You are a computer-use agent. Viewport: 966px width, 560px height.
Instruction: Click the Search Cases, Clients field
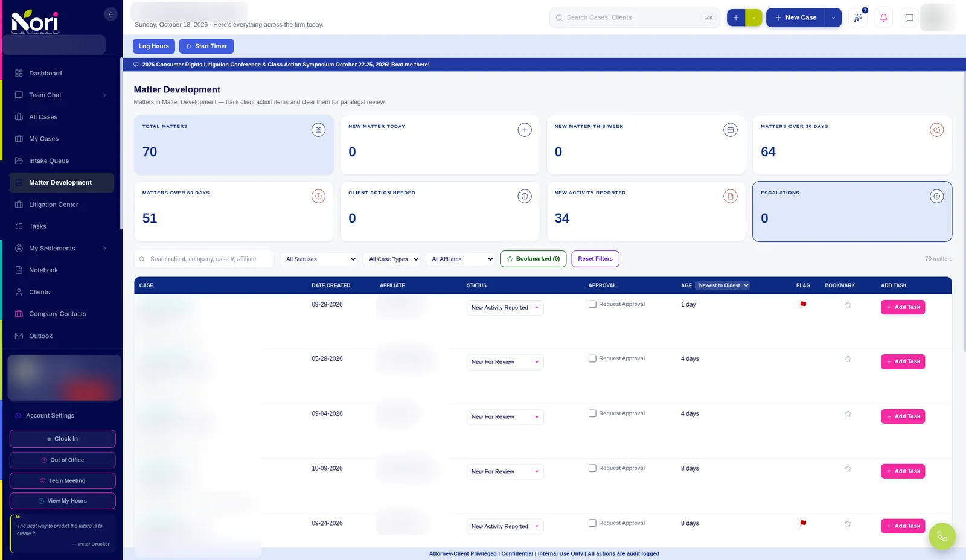pos(635,17)
